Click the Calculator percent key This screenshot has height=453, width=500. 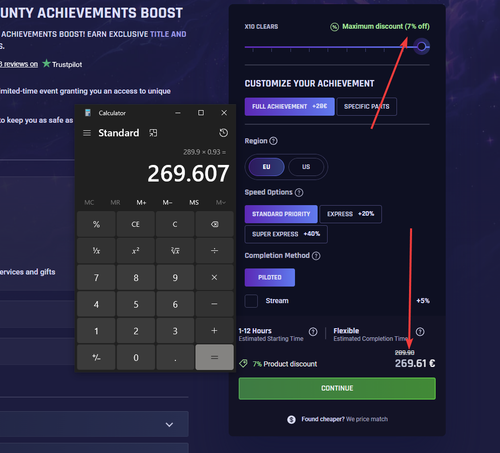(x=96, y=224)
